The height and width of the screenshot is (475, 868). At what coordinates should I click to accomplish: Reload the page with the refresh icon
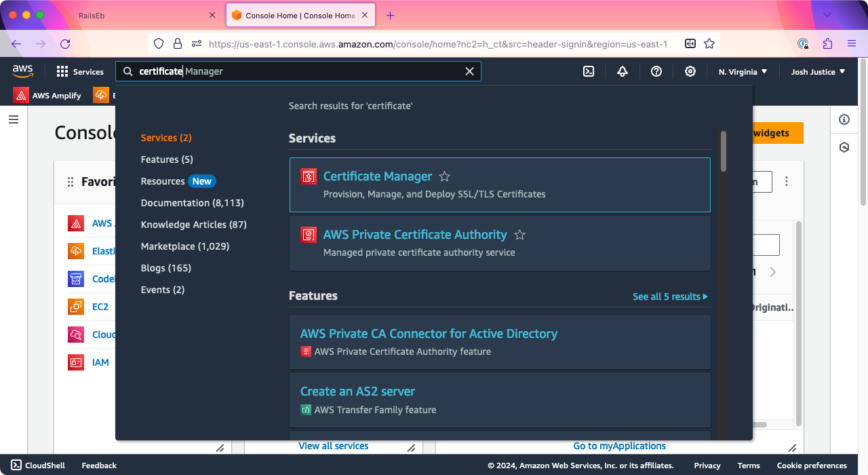coord(65,43)
